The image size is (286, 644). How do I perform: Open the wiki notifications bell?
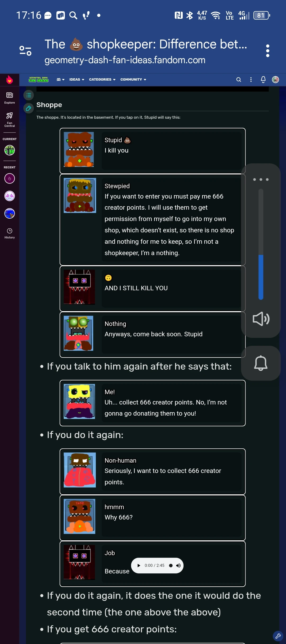(263, 80)
